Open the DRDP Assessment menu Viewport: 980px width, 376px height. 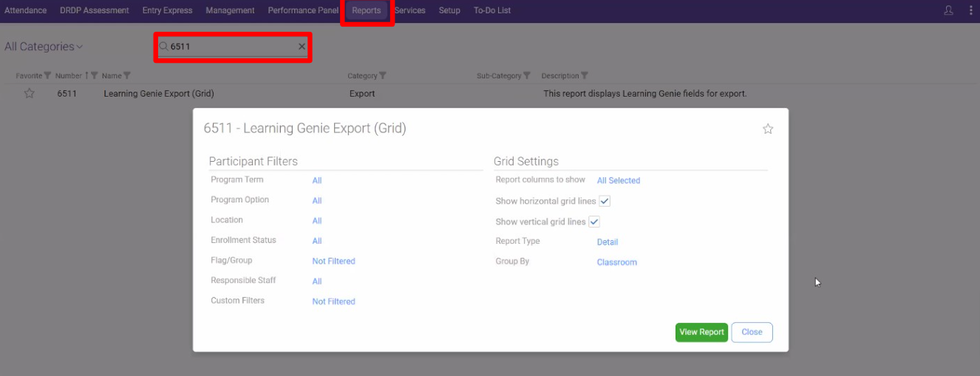pos(95,10)
